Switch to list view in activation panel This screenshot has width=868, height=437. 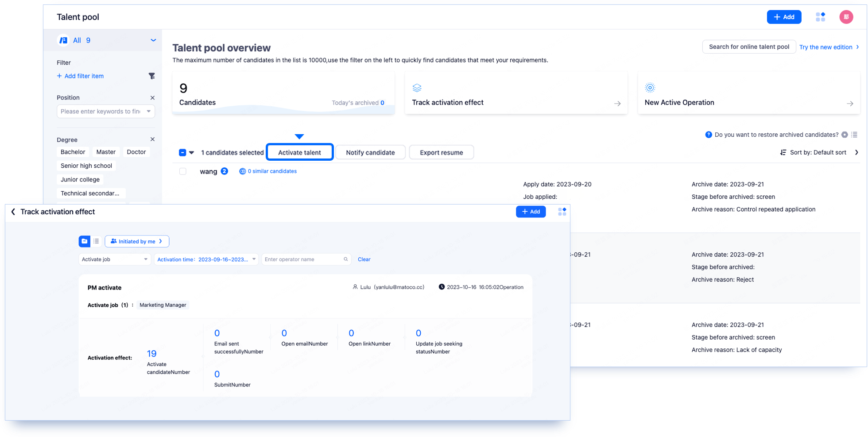pyautogui.click(x=96, y=241)
